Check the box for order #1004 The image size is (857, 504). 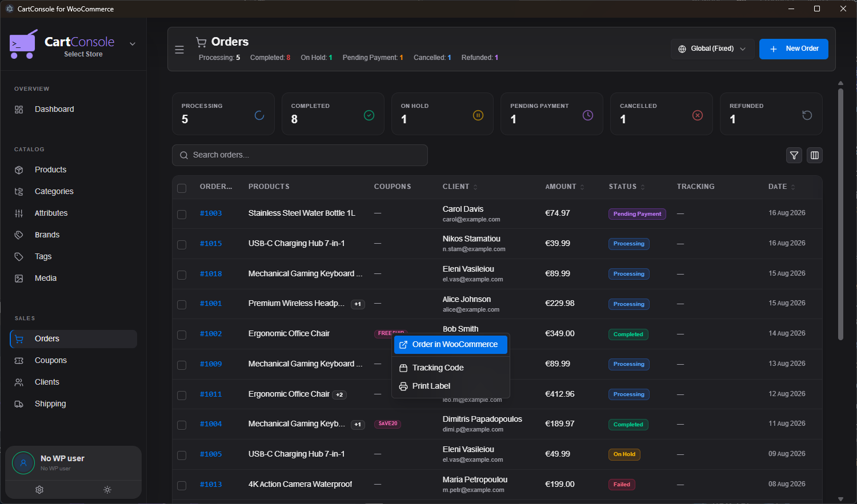(x=182, y=425)
